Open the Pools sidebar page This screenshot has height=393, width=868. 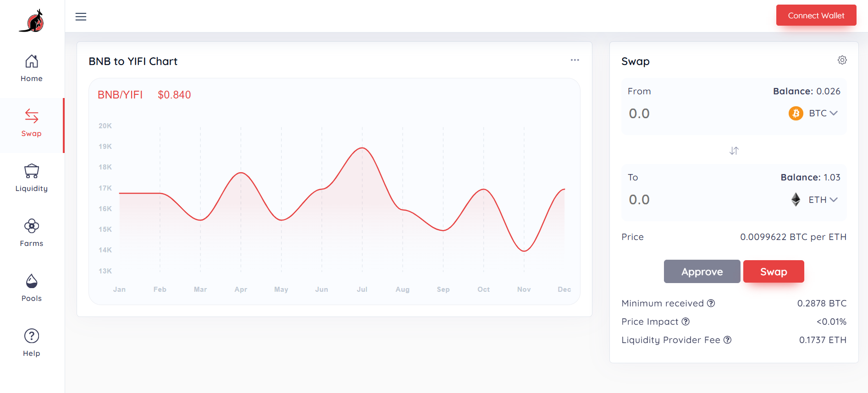[32, 288]
